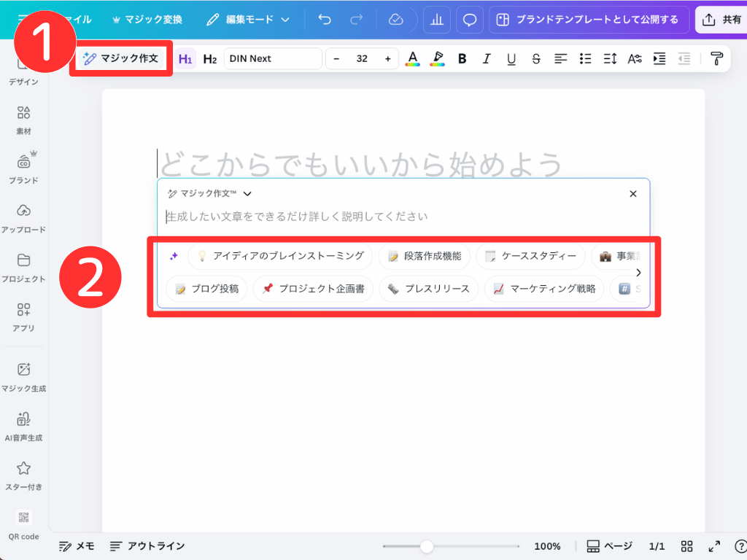
Task: Check the cloud save status icon
Action: tap(396, 20)
